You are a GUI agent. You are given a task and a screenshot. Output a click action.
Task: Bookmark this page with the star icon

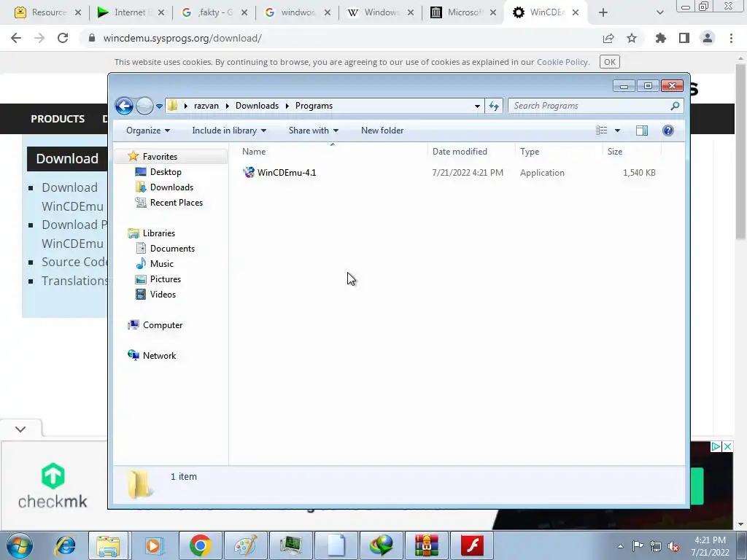632,38
